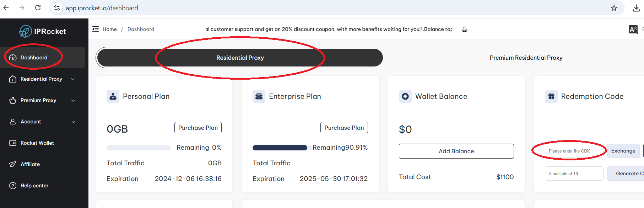Open the notification bell icon
Image resolution: width=644 pixels, height=208 pixels.
coord(465,29)
